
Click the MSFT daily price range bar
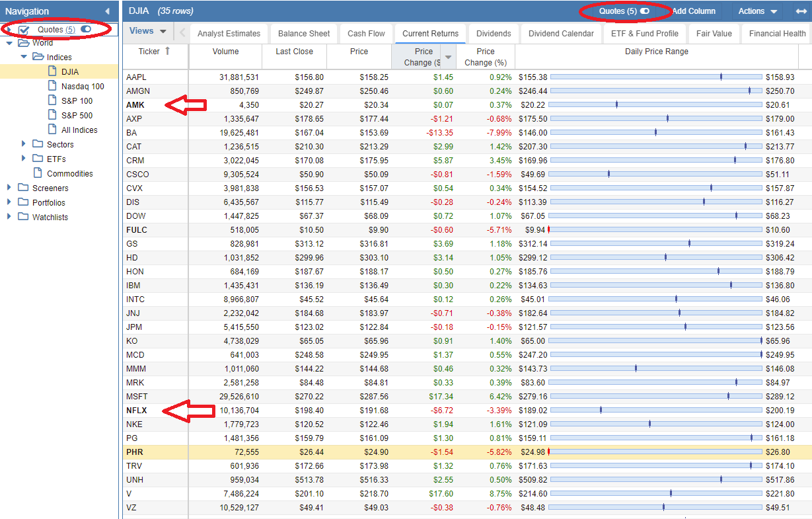[656, 396]
